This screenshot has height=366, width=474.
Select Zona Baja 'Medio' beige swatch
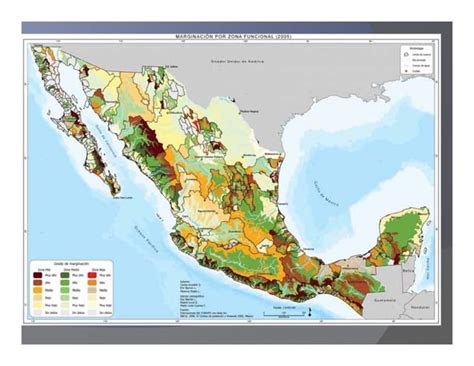click(x=92, y=290)
